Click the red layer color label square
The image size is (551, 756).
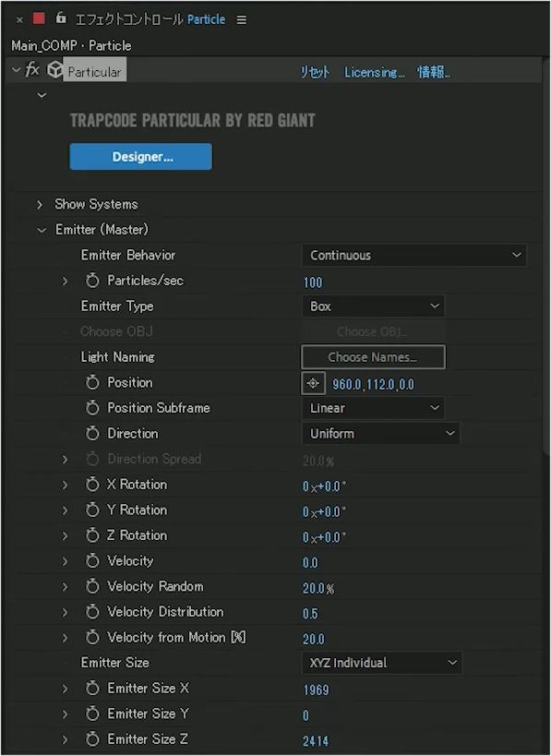coord(39,18)
